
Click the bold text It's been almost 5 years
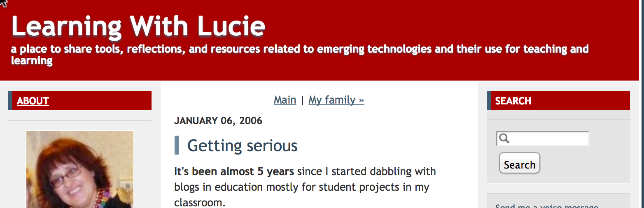pyautogui.click(x=234, y=171)
